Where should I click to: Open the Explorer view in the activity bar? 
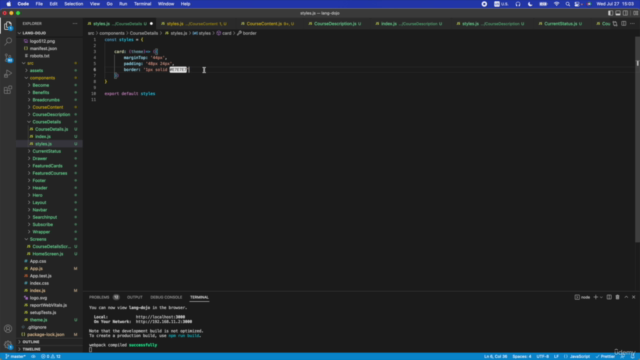pos(8,26)
